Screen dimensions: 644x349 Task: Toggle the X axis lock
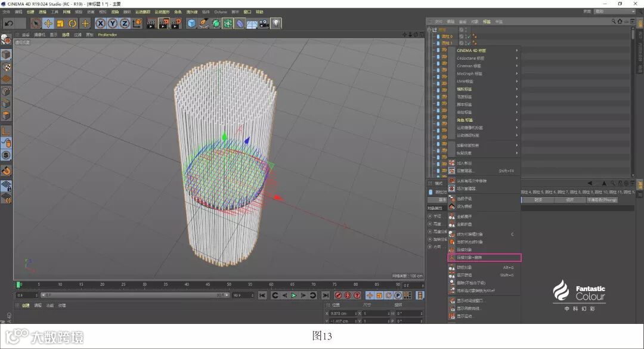tap(100, 23)
